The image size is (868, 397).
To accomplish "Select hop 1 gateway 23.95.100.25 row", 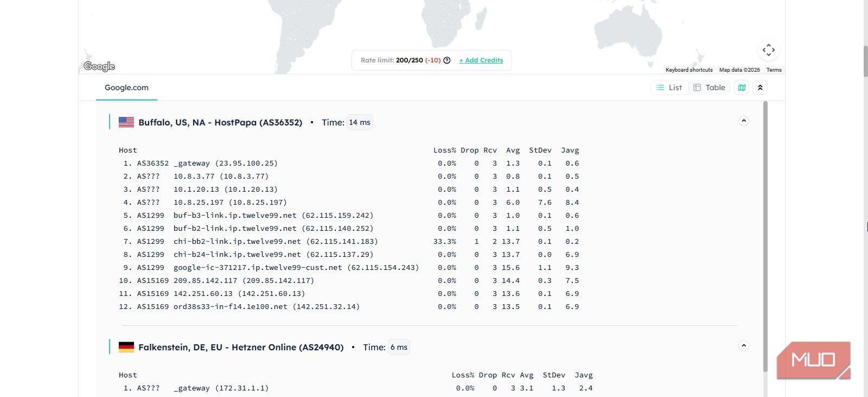I will pyautogui.click(x=349, y=163).
